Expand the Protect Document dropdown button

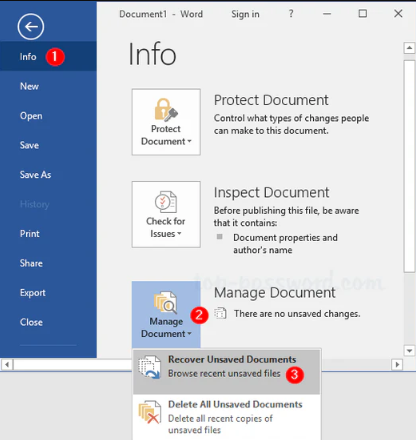(166, 122)
